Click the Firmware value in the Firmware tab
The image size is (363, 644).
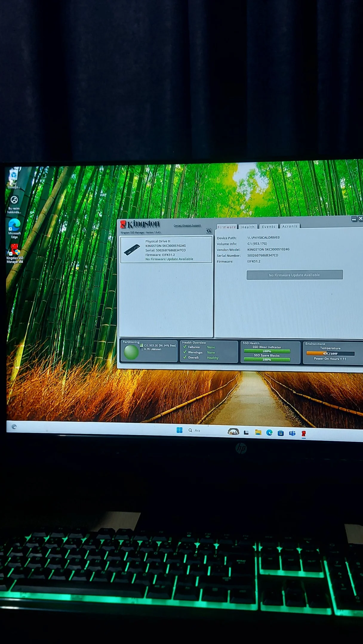pos(254,261)
